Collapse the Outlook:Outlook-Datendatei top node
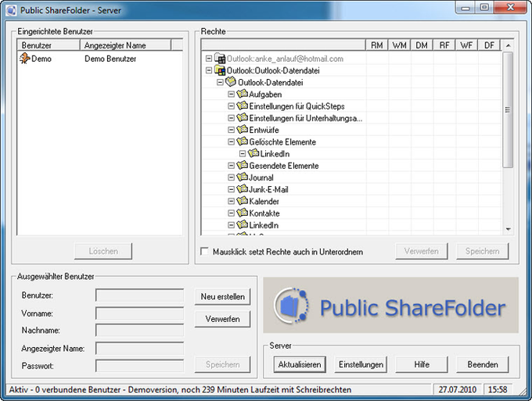 tap(209, 70)
